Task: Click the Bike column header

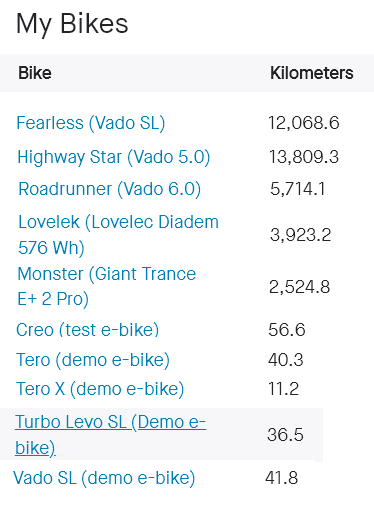Action: 35,73
